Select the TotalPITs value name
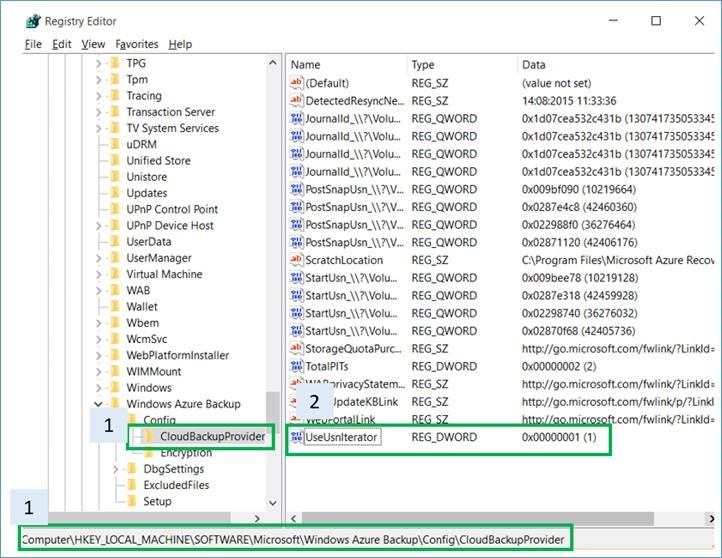The image size is (722, 558). click(327, 366)
